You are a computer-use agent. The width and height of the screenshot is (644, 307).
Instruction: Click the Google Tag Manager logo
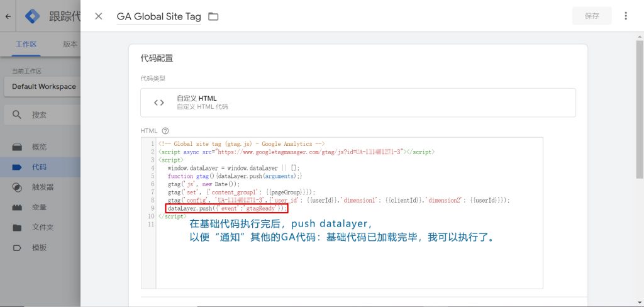(x=33, y=16)
